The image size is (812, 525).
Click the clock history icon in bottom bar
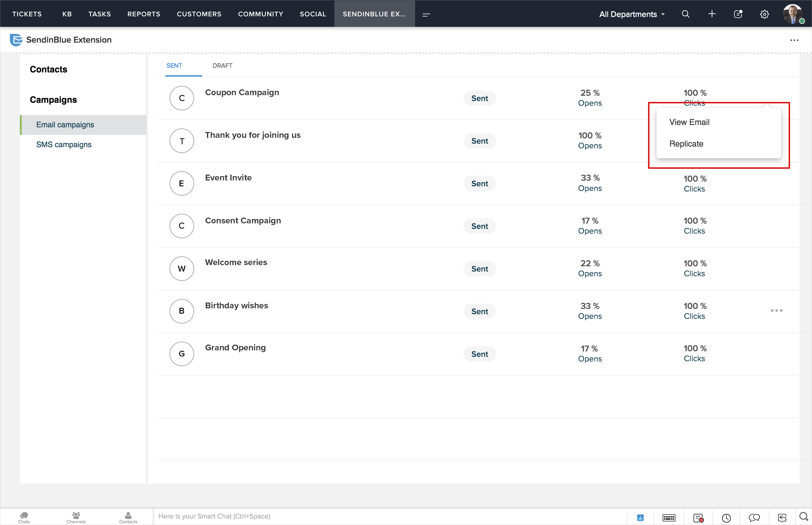(726, 518)
